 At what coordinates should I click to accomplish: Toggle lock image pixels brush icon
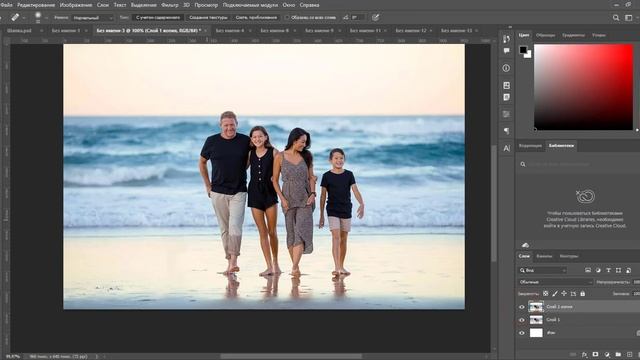point(555,293)
